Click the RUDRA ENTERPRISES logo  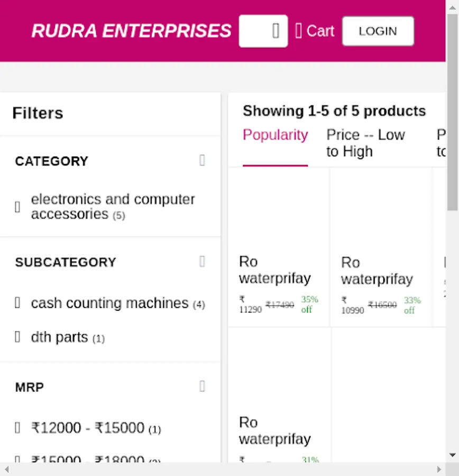tap(131, 31)
